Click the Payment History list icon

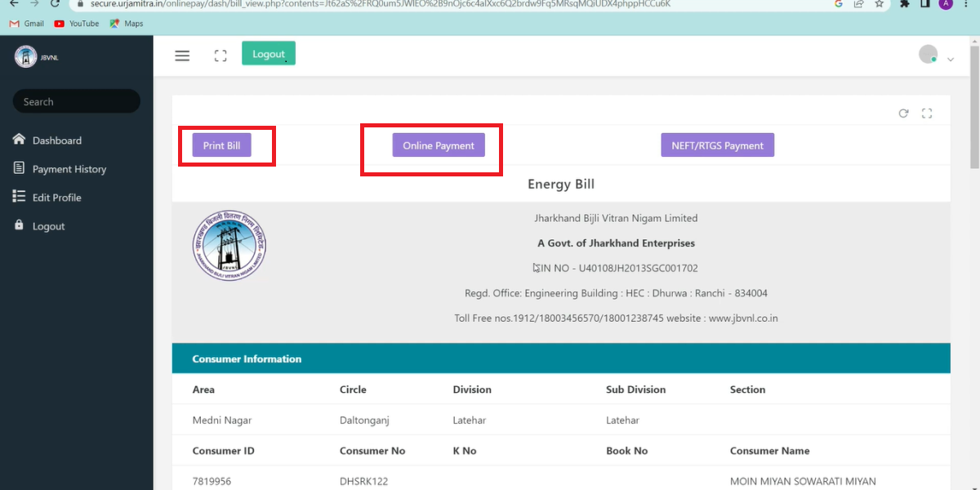pos(18,168)
